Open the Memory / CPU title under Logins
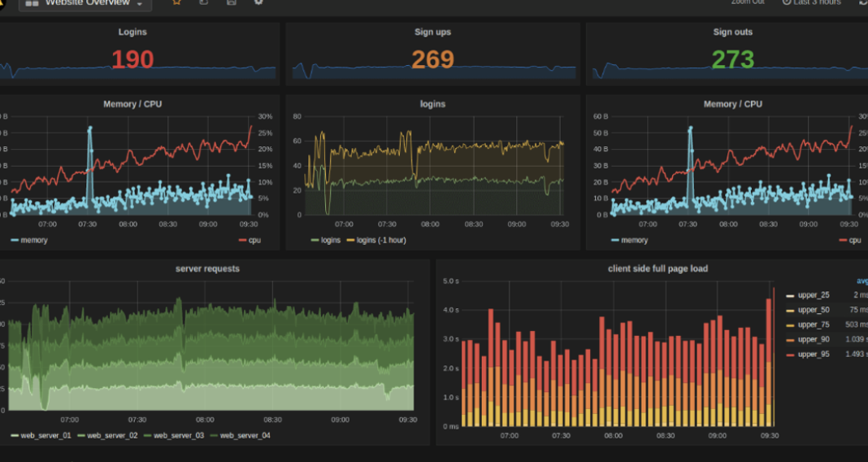 click(x=132, y=104)
